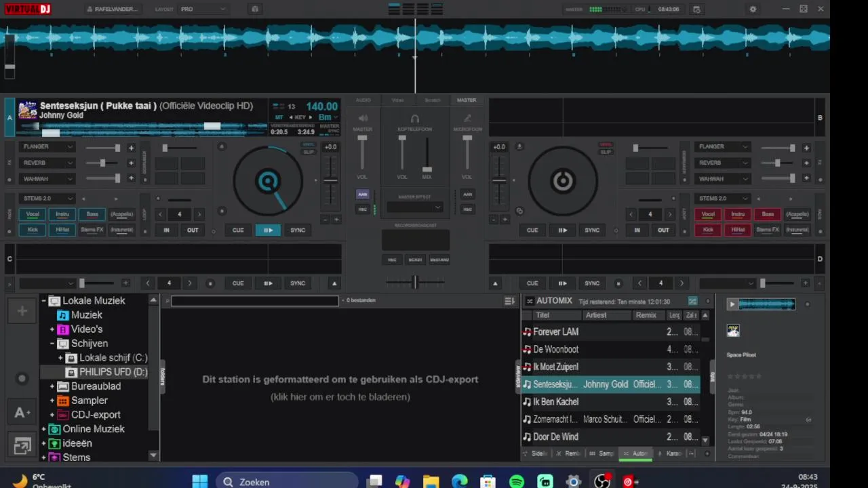
Task: Click the BESTAND record button
Action: click(439, 260)
